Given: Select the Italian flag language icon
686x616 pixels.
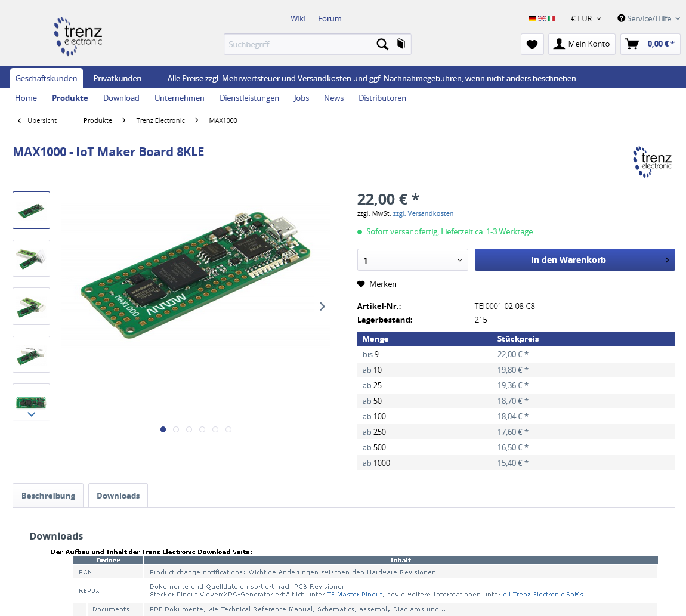Looking at the screenshot, I should click(551, 19).
